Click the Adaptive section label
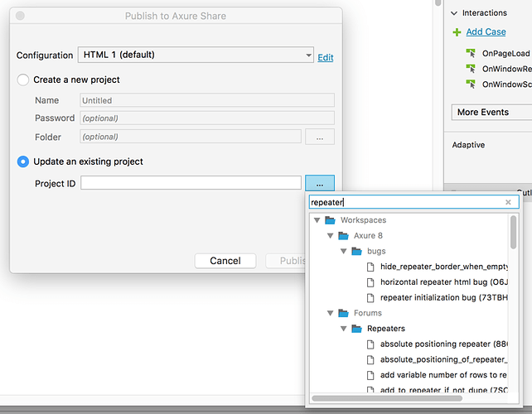This screenshot has width=532, height=414. (468, 145)
